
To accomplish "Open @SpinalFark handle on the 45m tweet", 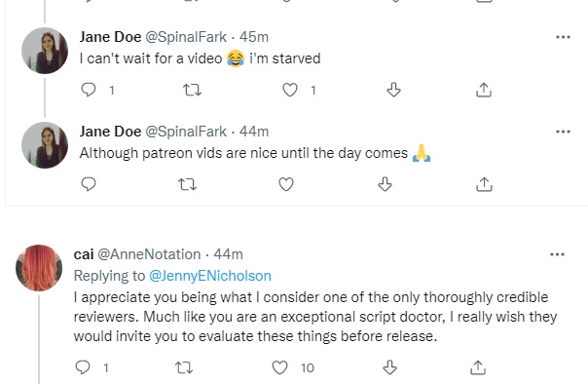I will point(186,37).
